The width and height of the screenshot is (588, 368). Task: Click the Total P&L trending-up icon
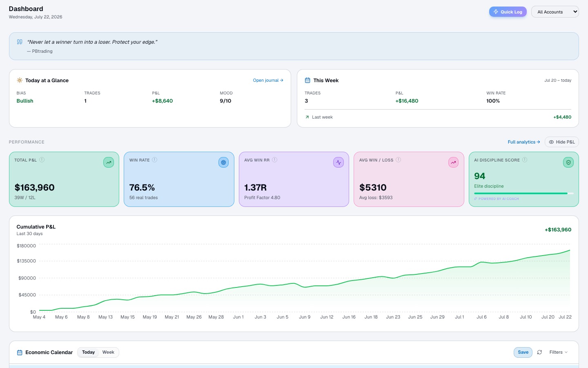coord(109,162)
